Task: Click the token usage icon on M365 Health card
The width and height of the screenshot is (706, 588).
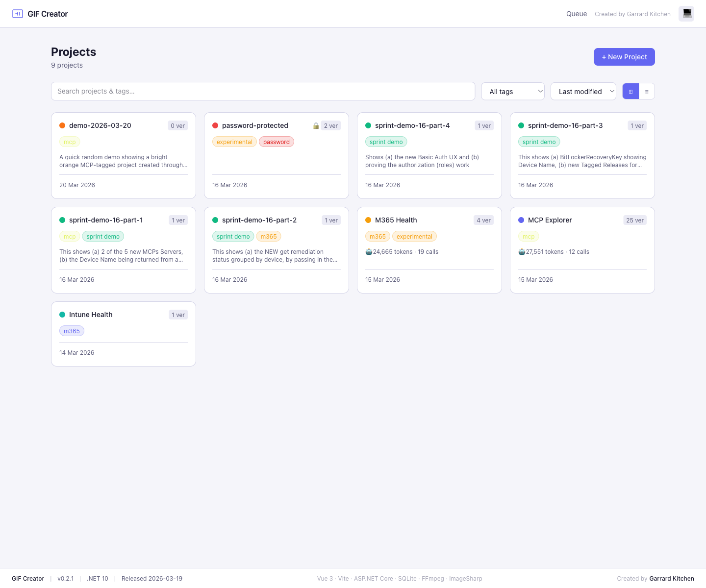Action: click(368, 251)
